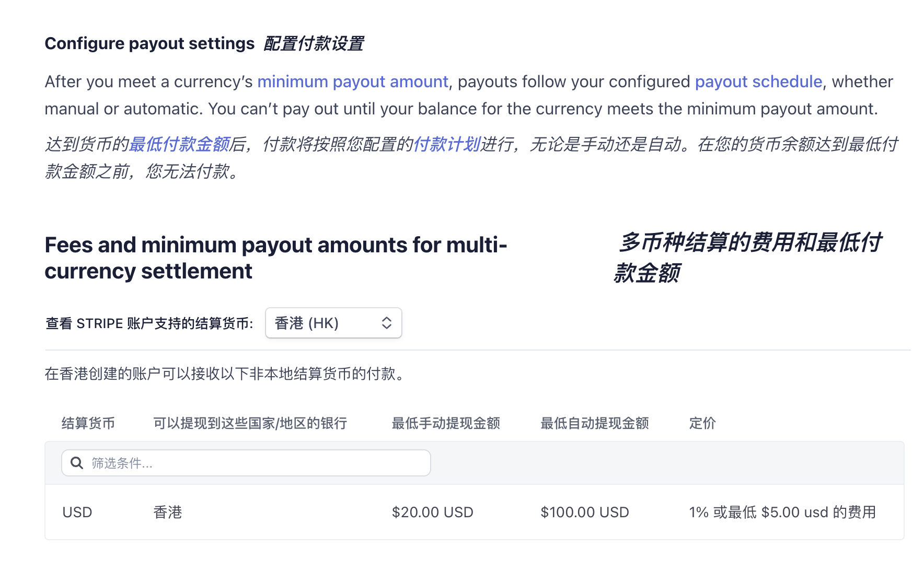Click the Configure payout settings heading
Viewport: 924px width, 582px height.
click(149, 43)
